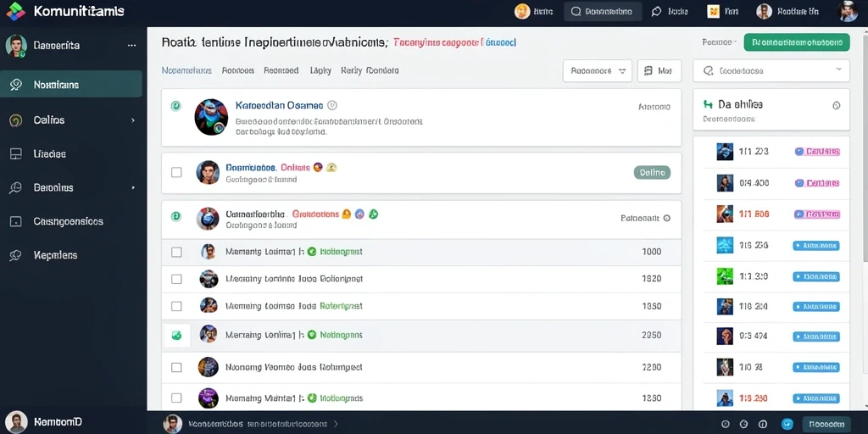Click the blue button beside 013 424
The image size is (868, 434).
coord(816,336)
